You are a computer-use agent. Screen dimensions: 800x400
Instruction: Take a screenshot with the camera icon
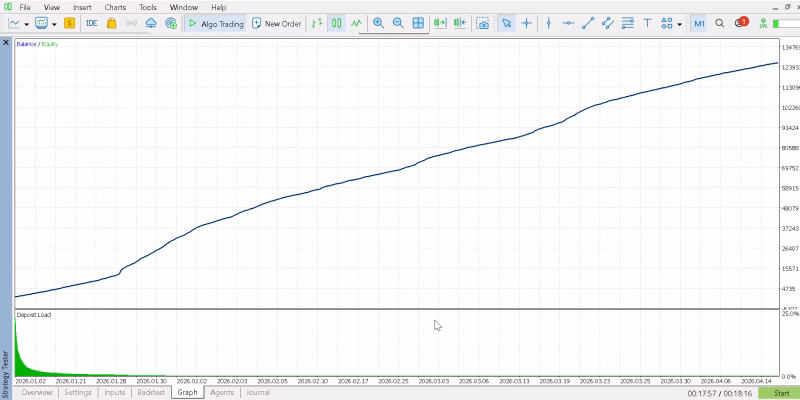[x=483, y=23]
